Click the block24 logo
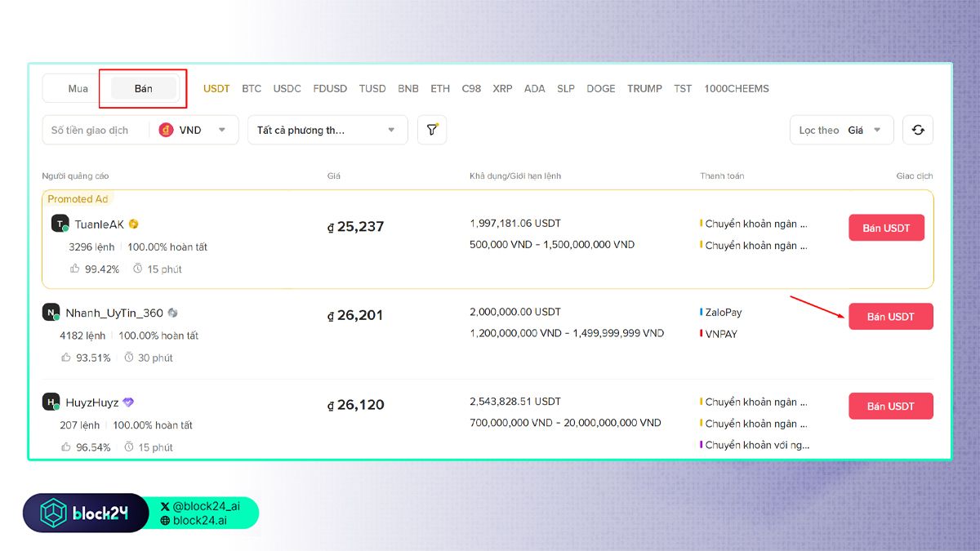The image size is (980, 551). click(86, 513)
